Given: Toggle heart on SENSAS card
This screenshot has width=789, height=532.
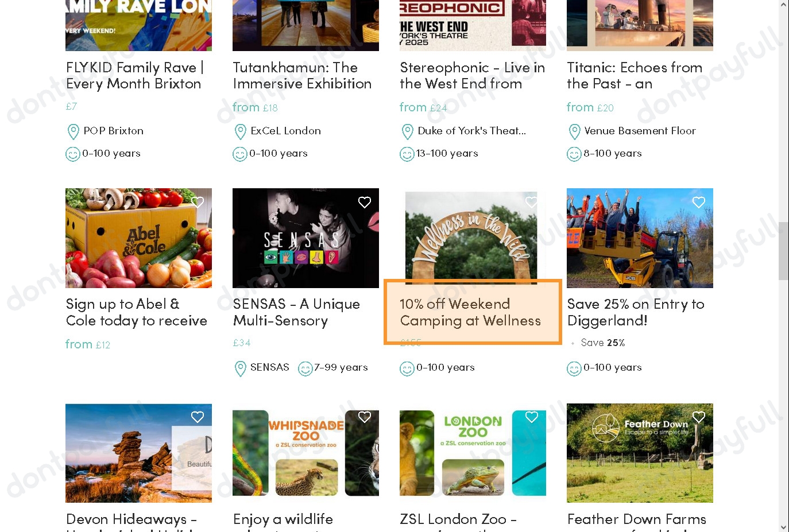Looking at the screenshot, I should [365, 202].
